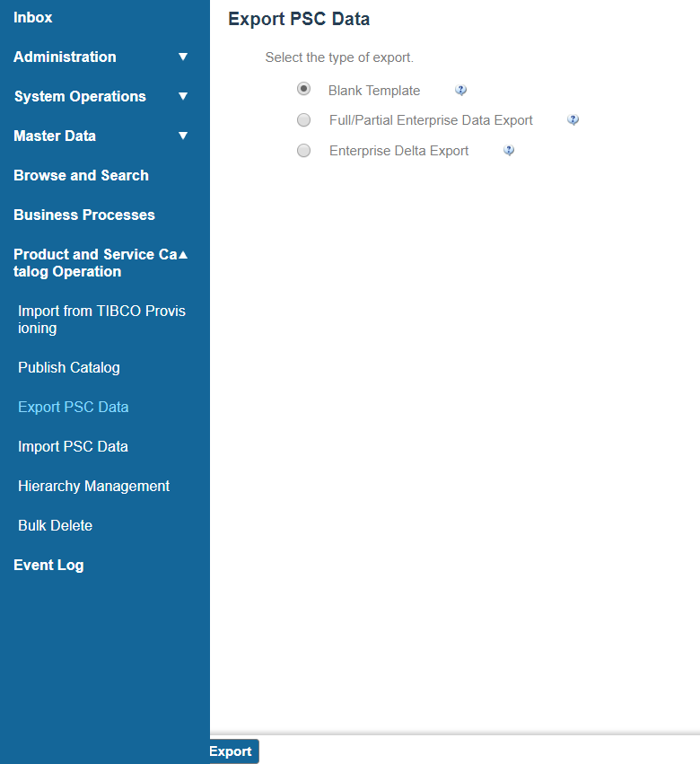The height and width of the screenshot is (764, 700).
Task: Open Import from TIBCO Provisioning
Action: [101, 320]
